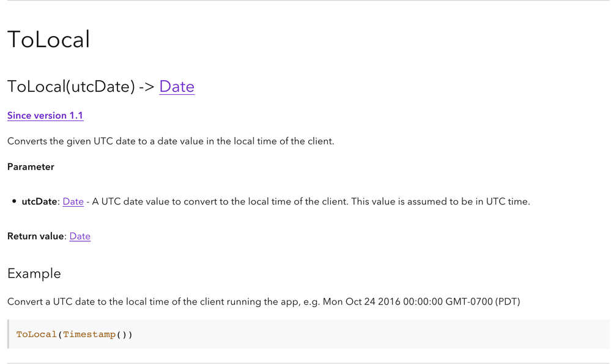
Task: Click the bold Return value label
Action: pyautogui.click(x=35, y=236)
